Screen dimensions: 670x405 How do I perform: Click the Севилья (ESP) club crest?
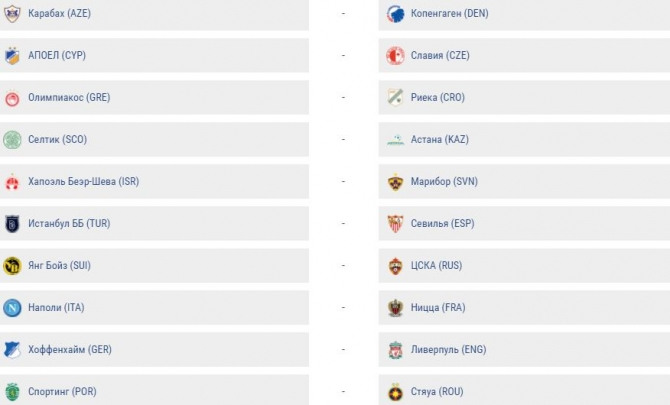pos(395,224)
